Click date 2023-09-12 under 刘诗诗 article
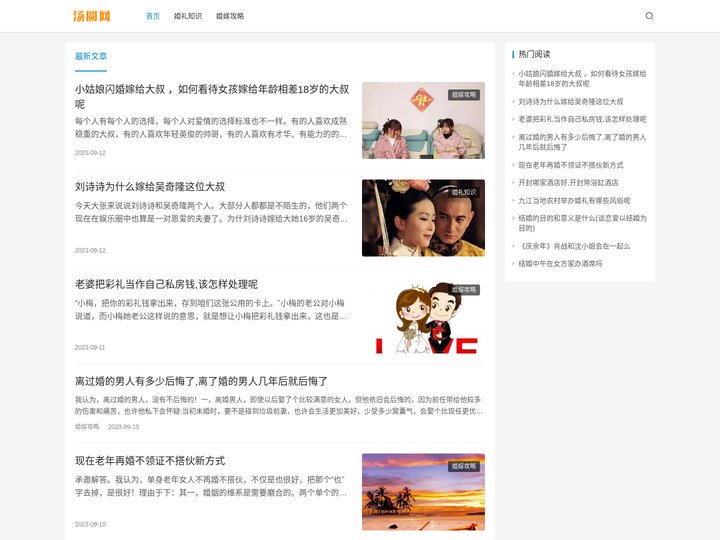This screenshot has width=720, height=540. pos(90,250)
